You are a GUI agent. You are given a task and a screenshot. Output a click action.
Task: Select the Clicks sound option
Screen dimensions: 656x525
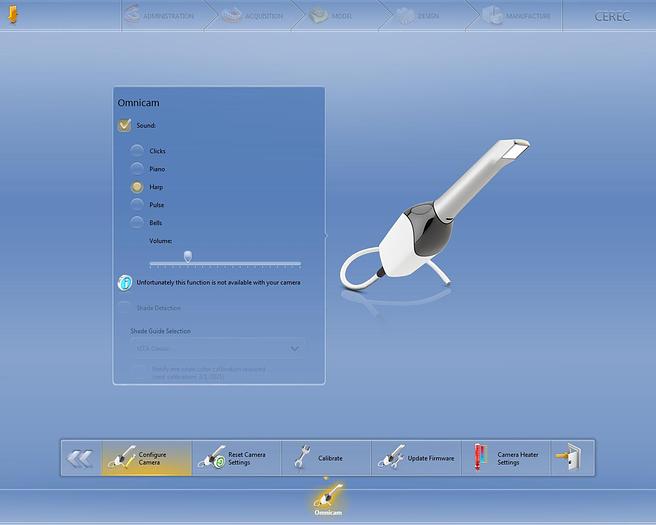[x=136, y=151]
